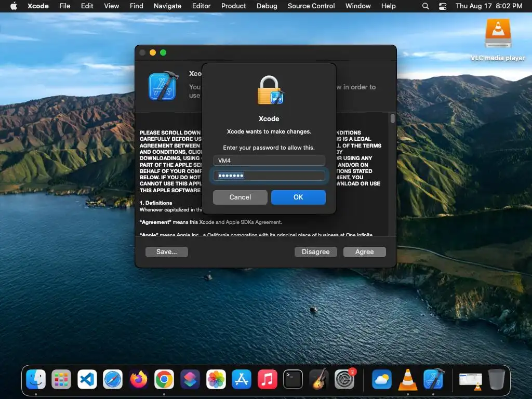The width and height of the screenshot is (532, 399).
Task: Open the Source Control menu
Action: pos(311,6)
